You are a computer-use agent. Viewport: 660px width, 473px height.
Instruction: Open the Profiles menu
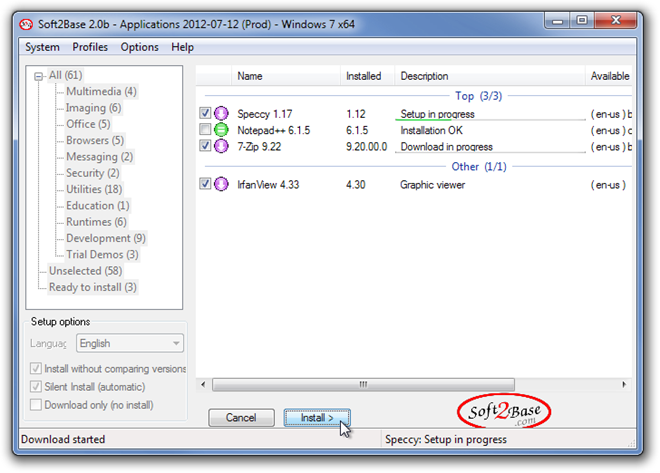pos(90,47)
